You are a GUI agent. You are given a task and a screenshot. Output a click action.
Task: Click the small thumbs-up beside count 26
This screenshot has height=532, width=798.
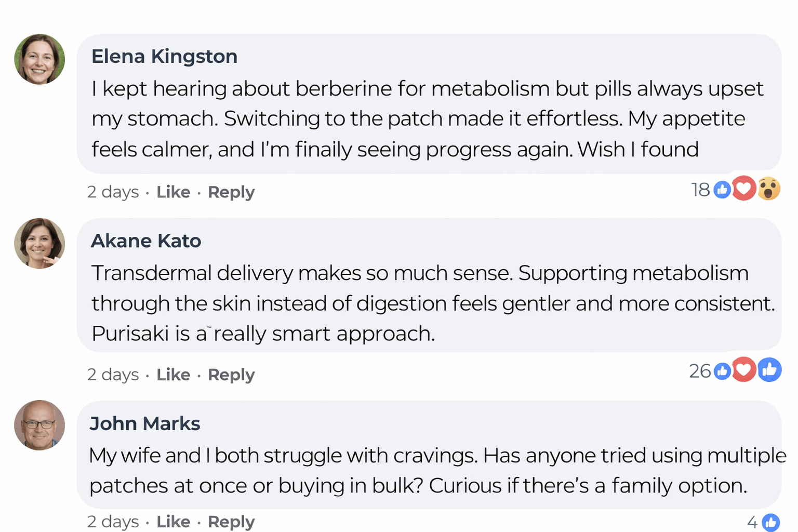click(722, 371)
